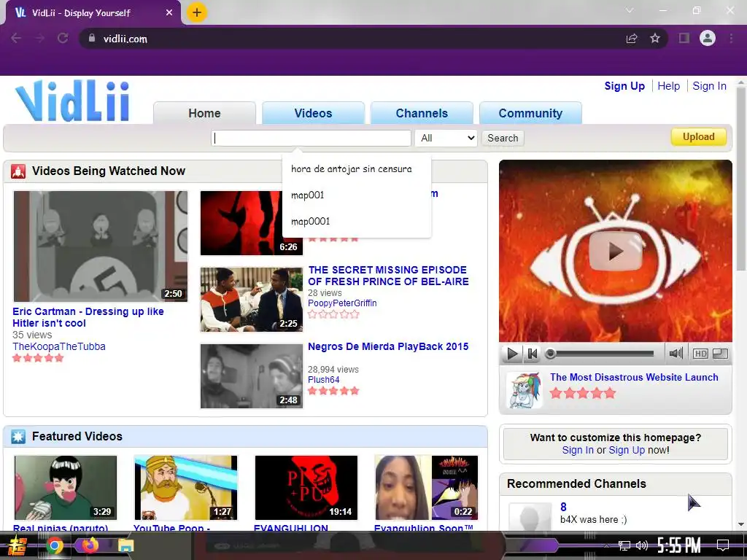The image size is (747, 560).
Task: Open TheKoopaTheTubba channel link
Action: click(x=59, y=346)
